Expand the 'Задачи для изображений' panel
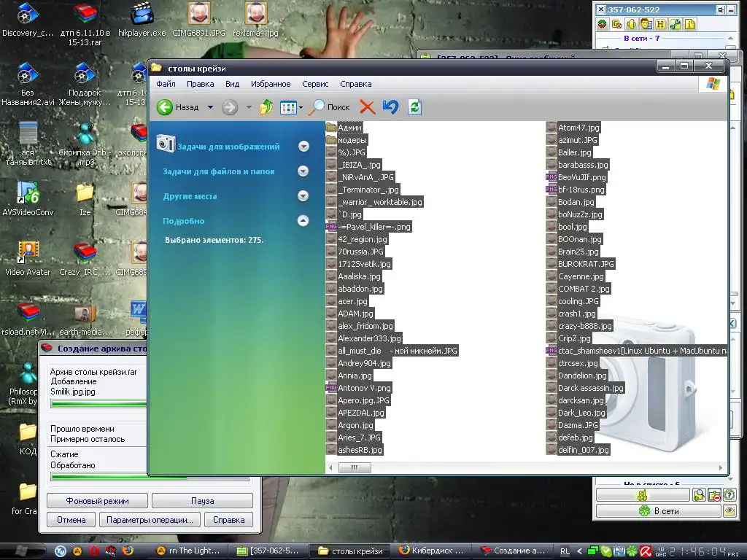 coord(303,147)
